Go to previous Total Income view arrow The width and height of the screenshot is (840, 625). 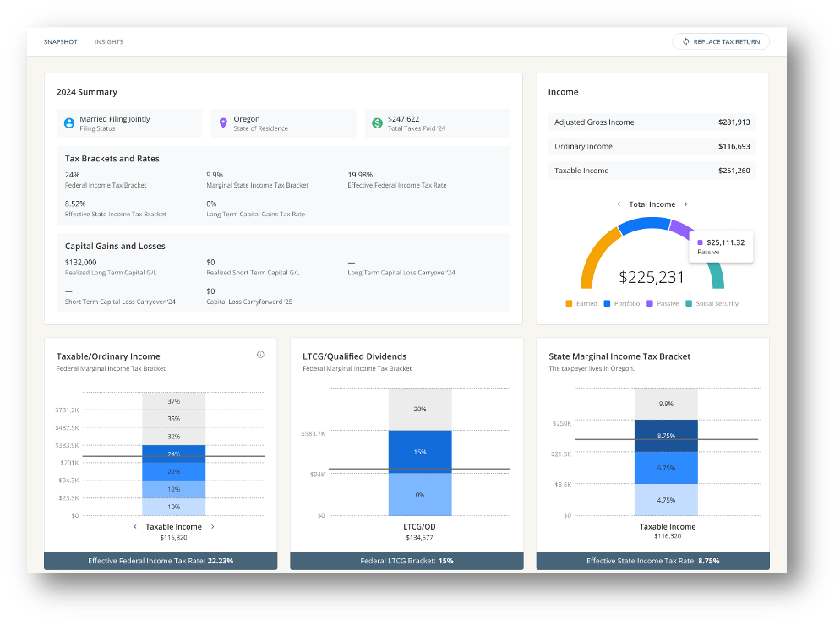coord(619,204)
